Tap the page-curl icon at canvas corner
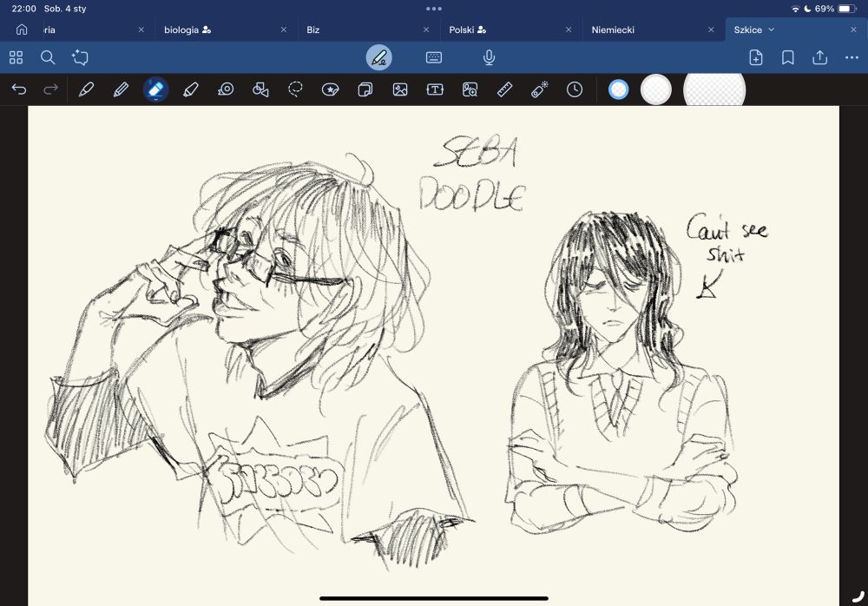Screen dimensions: 868x606 [x=858, y=597]
